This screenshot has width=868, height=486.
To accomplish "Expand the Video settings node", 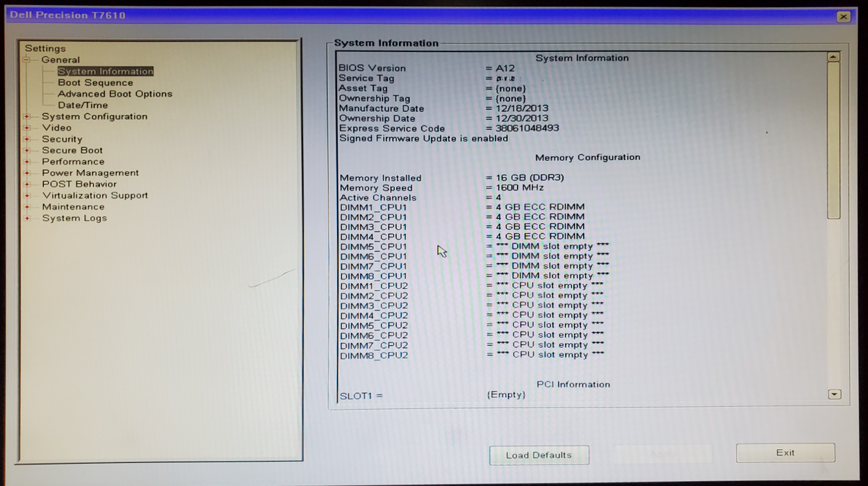I will pos(27,128).
